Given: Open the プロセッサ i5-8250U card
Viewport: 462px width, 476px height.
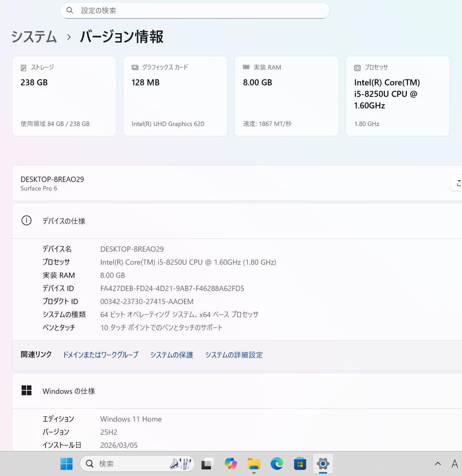Looking at the screenshot, I should [x=398, y=96].
